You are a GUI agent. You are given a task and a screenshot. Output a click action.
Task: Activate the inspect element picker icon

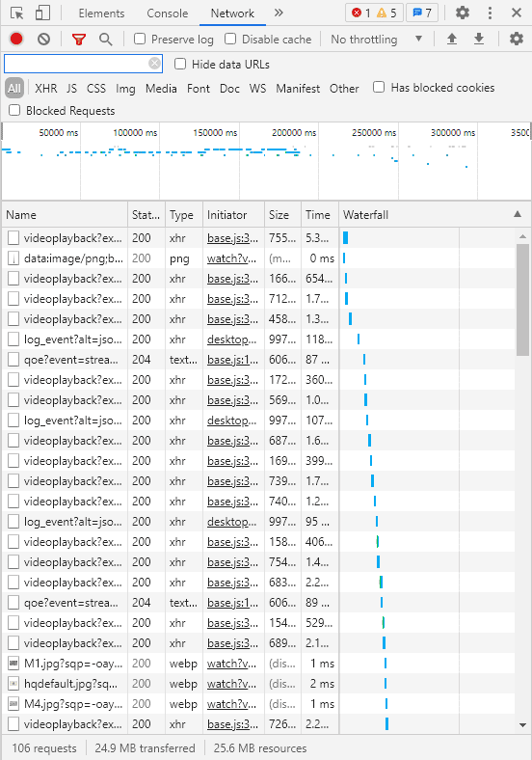tap(17, 14)
